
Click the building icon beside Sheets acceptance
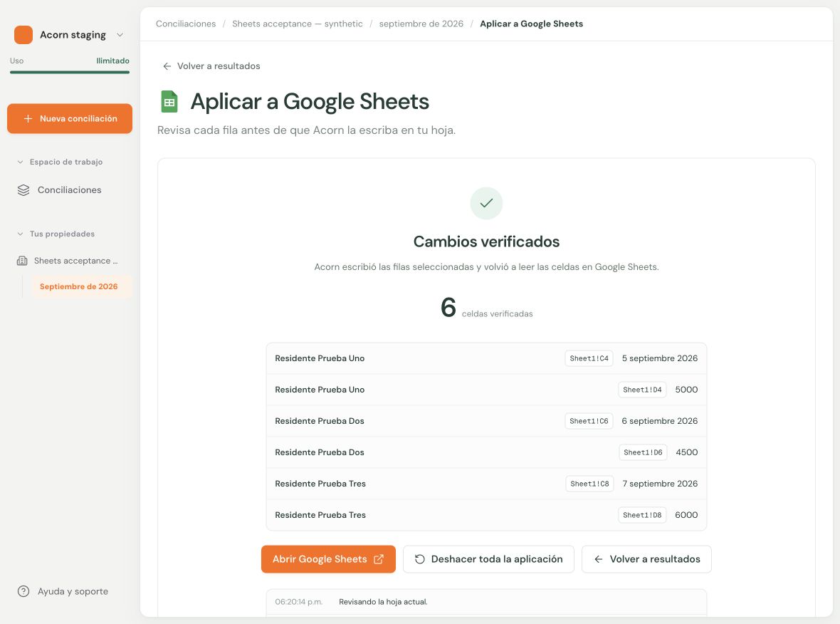point(22,261)
